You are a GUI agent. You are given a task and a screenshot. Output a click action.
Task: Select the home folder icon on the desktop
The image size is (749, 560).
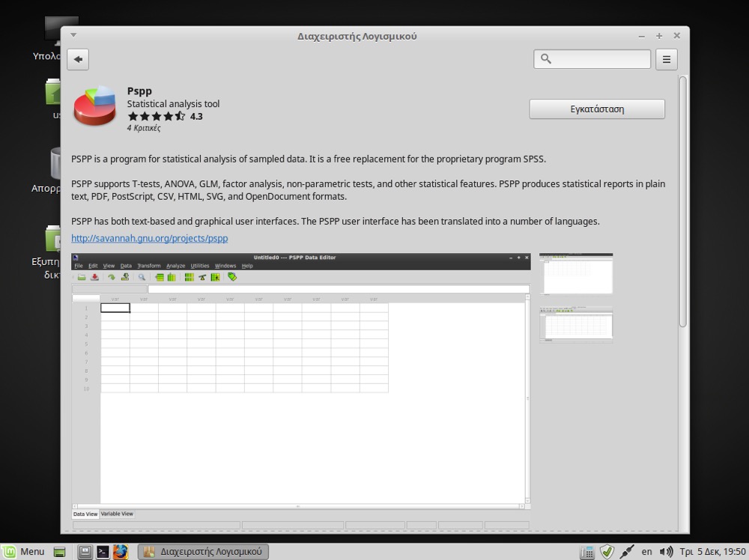52,91
